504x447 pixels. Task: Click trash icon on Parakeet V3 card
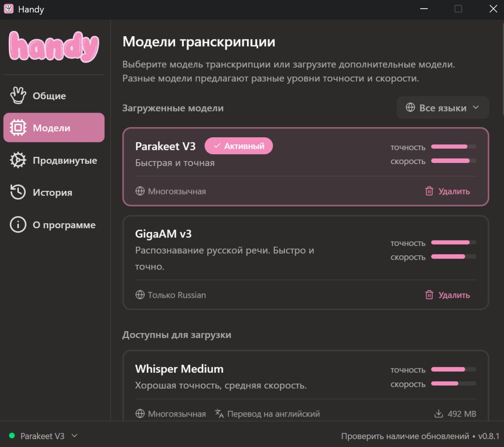coord(429,191)
